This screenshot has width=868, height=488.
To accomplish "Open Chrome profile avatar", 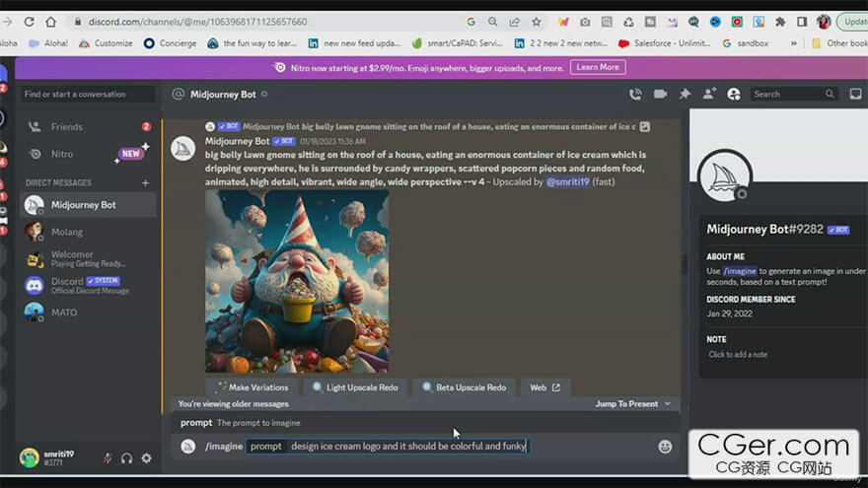I will click(824, 22).
